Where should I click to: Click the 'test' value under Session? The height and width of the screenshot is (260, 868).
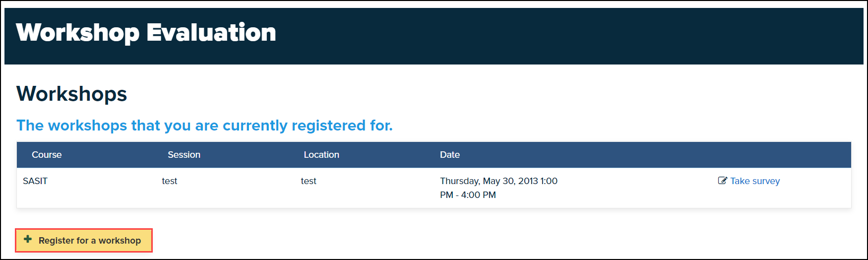[170, 181]
